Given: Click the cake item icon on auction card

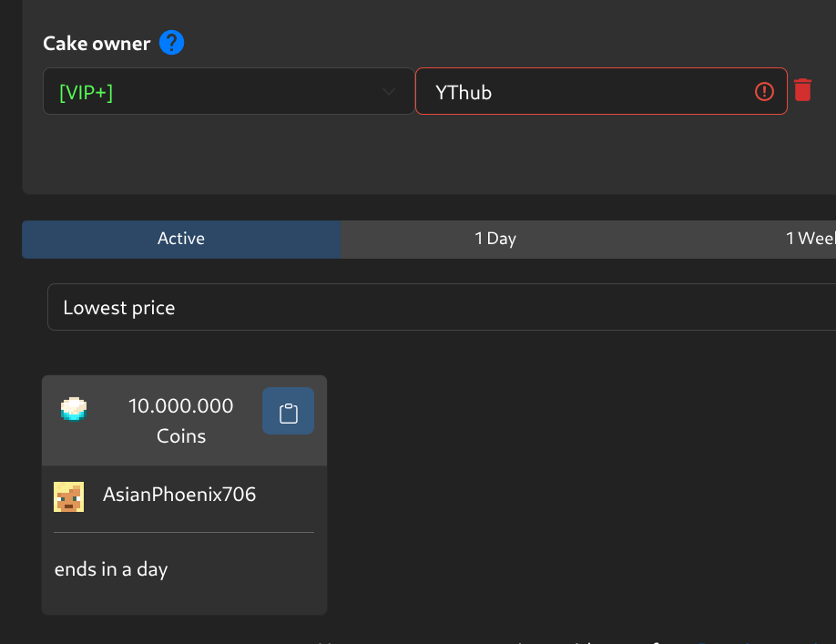Looking at the screenshot, I should click(x=74, y=409).
